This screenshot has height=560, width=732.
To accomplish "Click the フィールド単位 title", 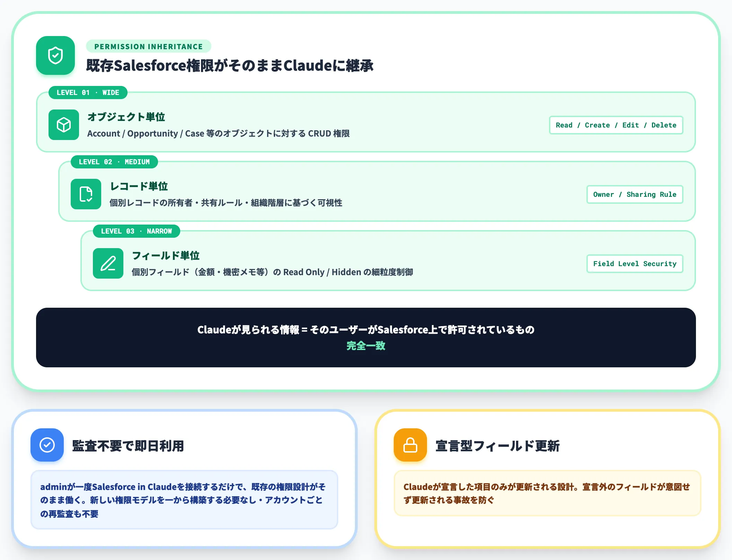I will tap(166, 255).
